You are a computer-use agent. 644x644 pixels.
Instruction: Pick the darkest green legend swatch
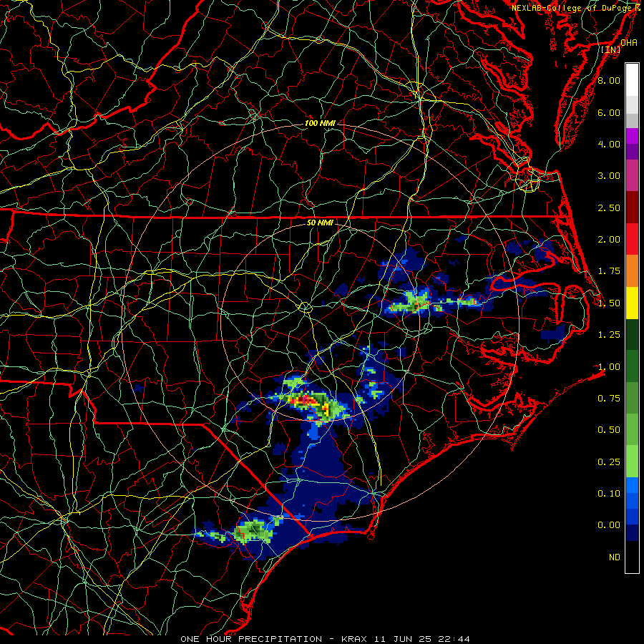[632, 335]
